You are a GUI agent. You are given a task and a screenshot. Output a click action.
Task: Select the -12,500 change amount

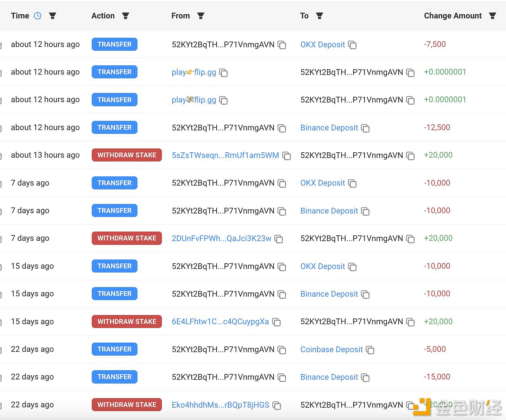click(437, 128)
